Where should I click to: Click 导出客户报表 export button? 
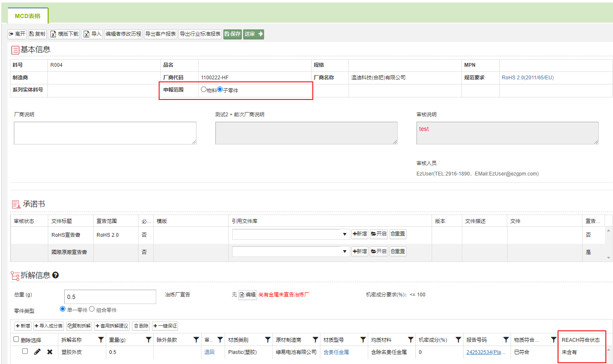click(x=160, y=34)
